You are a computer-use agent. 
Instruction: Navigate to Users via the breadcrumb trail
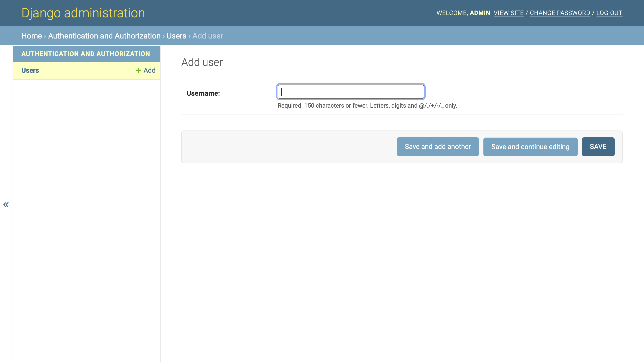pos(176,36)
